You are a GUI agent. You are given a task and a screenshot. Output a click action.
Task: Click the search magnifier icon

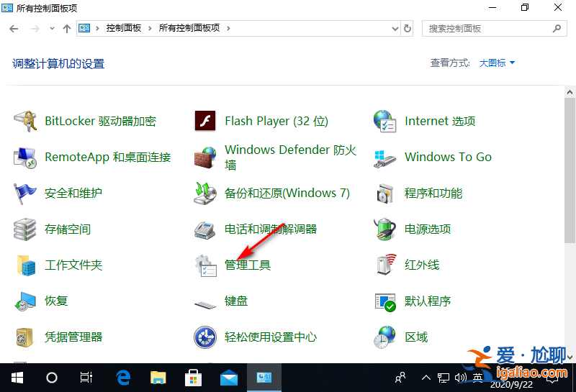557,28
